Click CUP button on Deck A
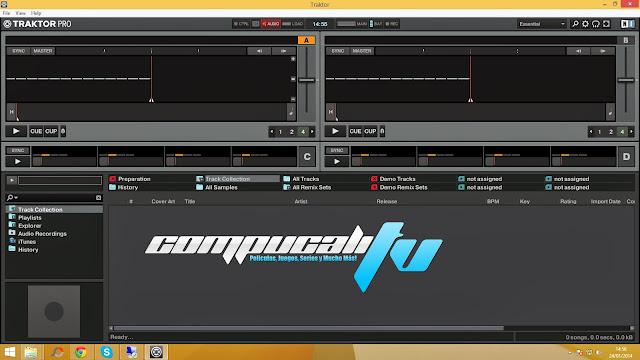The width and height of the screenshot is (640, 360). 51,131
